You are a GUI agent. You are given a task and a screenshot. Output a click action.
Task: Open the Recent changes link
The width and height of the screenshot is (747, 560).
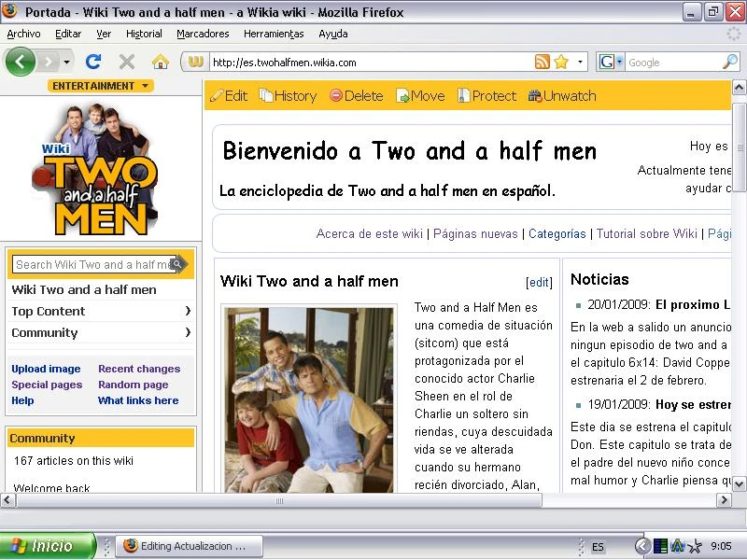pyautogui.click(x=139, y=369)
